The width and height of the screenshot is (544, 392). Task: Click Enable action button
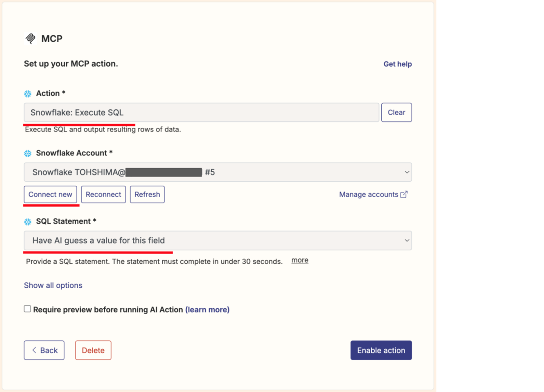tap(381, 350)
